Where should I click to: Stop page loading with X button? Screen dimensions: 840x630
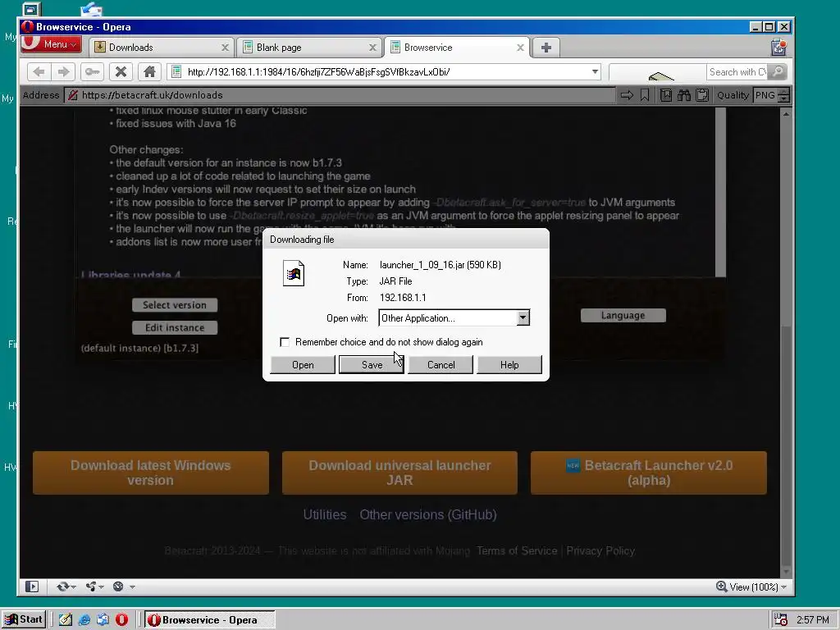tap(121, 72)
